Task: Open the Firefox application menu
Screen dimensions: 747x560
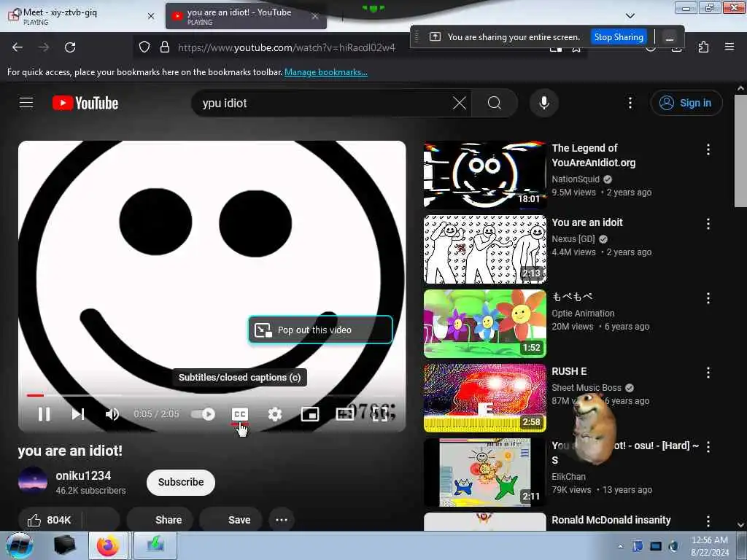Action: click(729, 47)
